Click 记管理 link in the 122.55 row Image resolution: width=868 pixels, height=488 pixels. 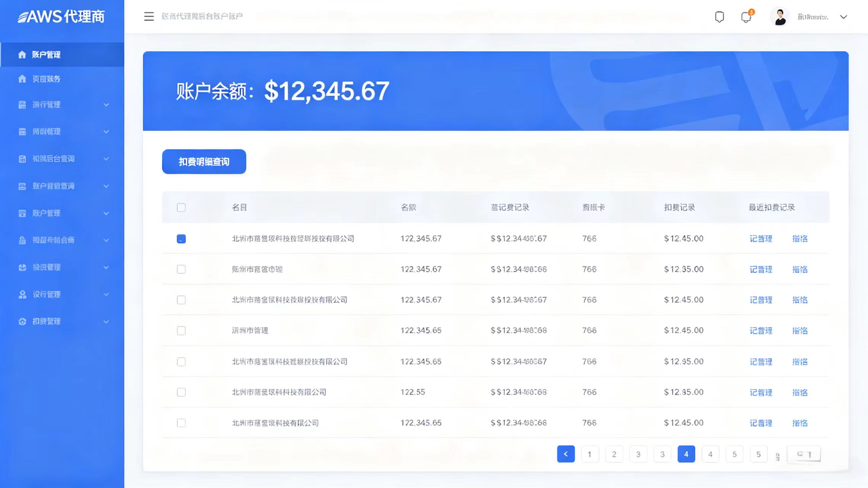761,392
